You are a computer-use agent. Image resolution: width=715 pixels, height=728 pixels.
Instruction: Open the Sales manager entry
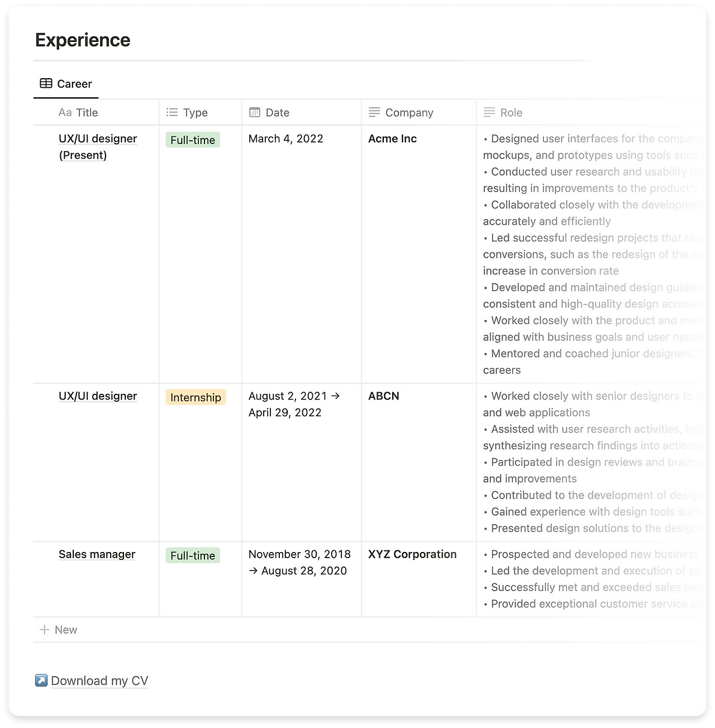pos(97,554)
